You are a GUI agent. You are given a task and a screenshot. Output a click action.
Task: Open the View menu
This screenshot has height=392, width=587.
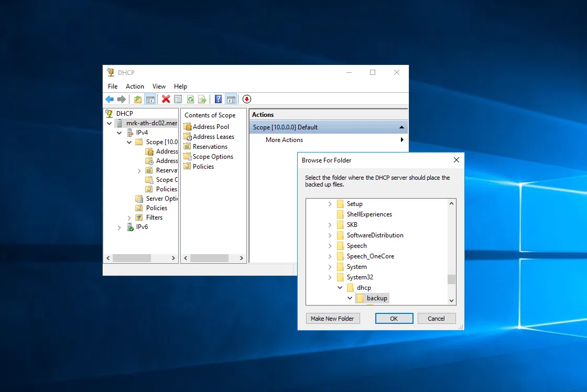point(159,86)
